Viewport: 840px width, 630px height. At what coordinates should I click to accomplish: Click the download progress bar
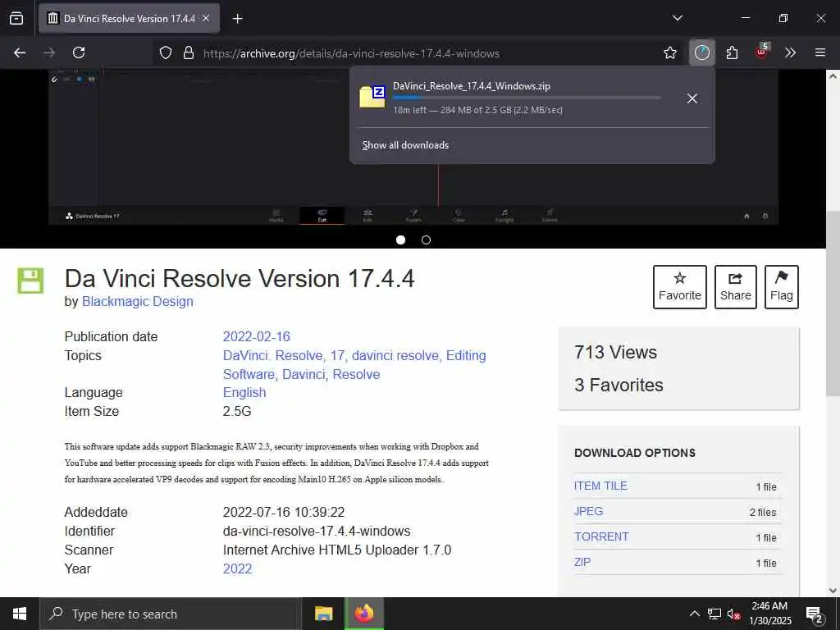point(526,98)
